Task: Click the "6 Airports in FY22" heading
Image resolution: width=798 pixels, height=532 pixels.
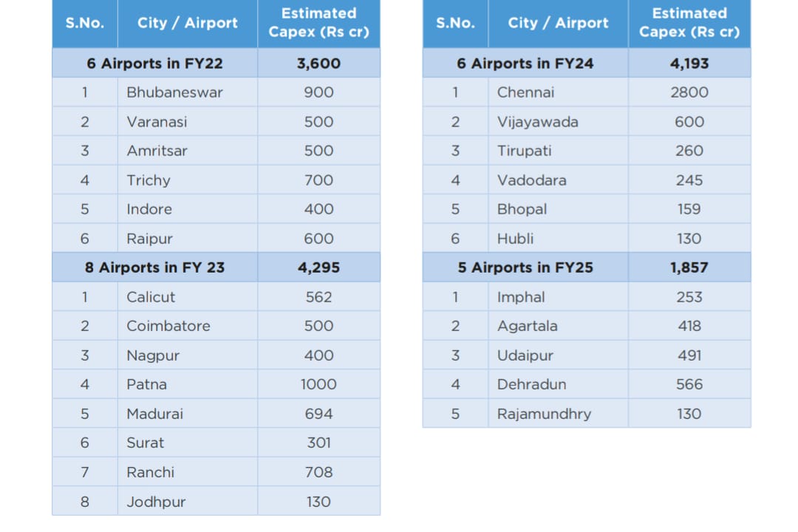Action: point(154,64)
